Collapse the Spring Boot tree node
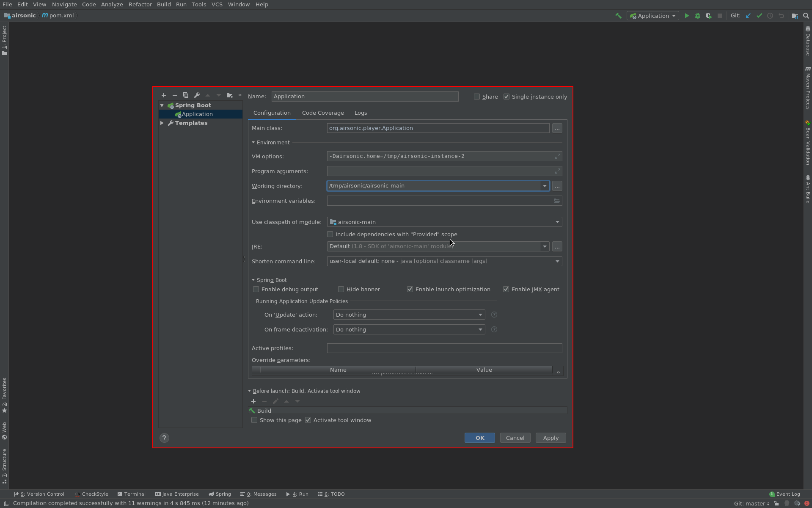This screenshot has width=812, height=508. point(162,105)
